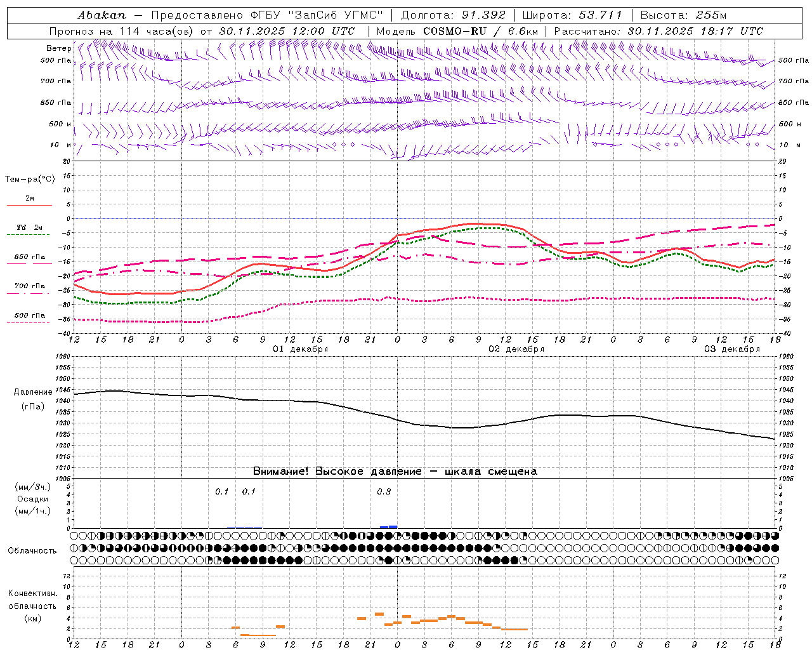Select the "Широта: 53.711" latitude value
The image size is (812, 650).
point(573,15)
